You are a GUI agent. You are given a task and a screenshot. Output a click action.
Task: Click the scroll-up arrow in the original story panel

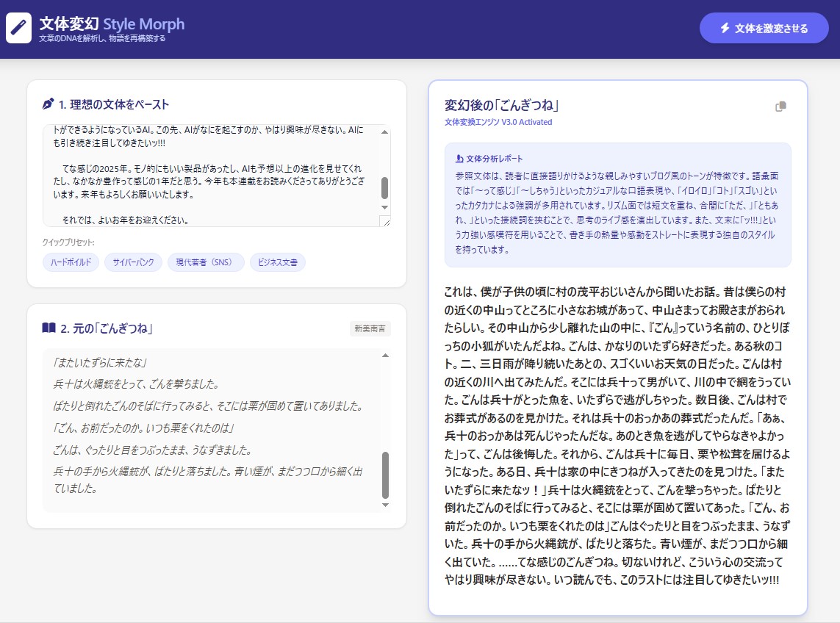point(385,356)
